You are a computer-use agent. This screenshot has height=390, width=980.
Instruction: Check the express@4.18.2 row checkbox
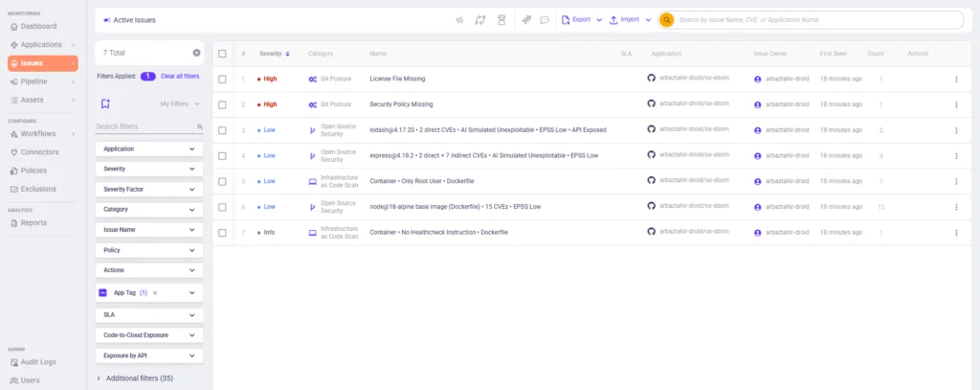(x=222, y=156)
